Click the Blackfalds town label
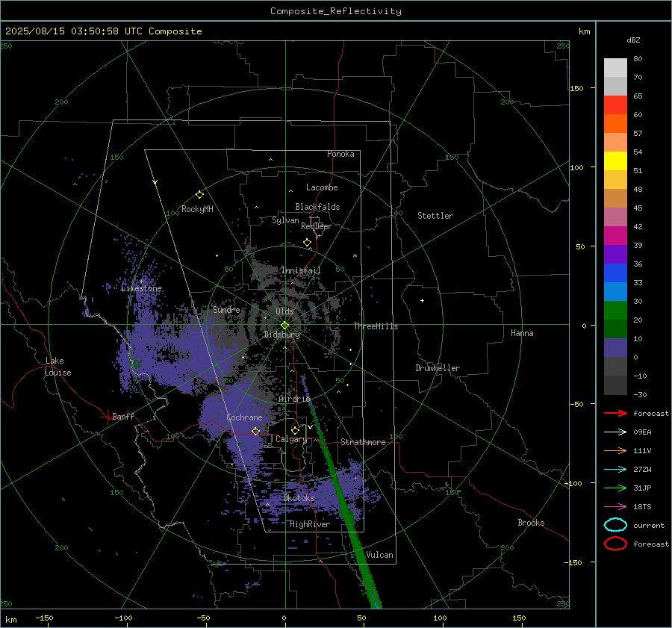The height and width of the screenshot is (628, 672). pyautogui.click(x=317, y=207)
